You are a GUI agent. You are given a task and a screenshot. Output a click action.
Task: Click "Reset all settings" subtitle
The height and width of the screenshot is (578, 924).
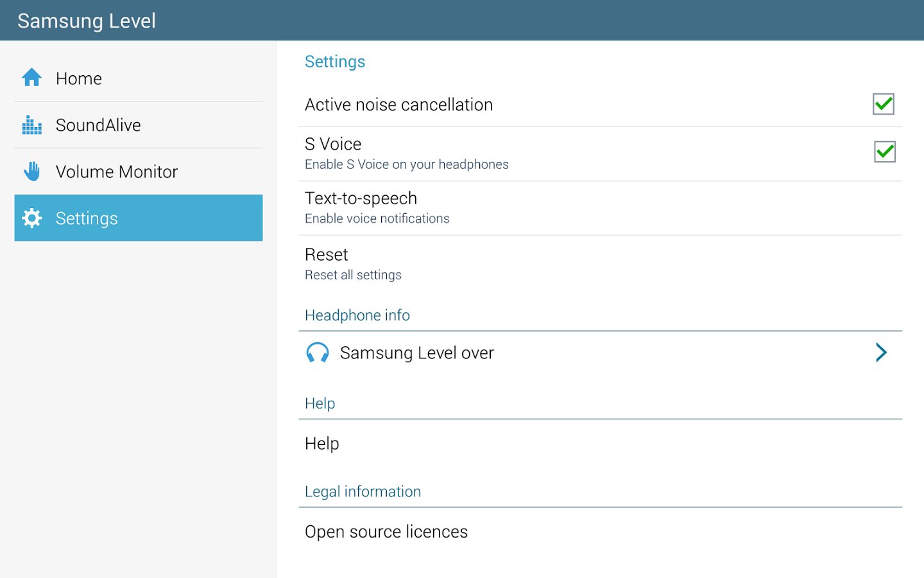click(x=353, y=275)
